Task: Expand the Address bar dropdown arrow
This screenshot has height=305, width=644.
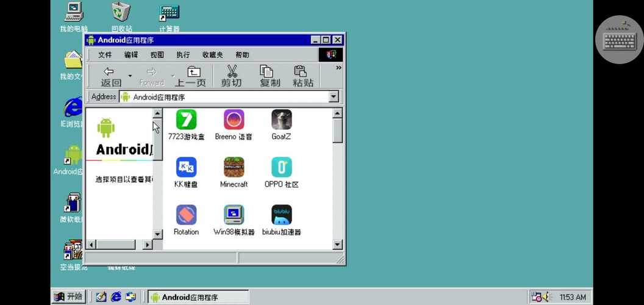Action: tap(334, 97)
